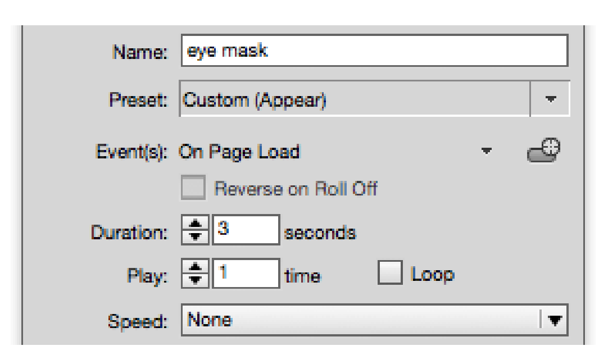Click the Play time input field

tap(246, 274)
